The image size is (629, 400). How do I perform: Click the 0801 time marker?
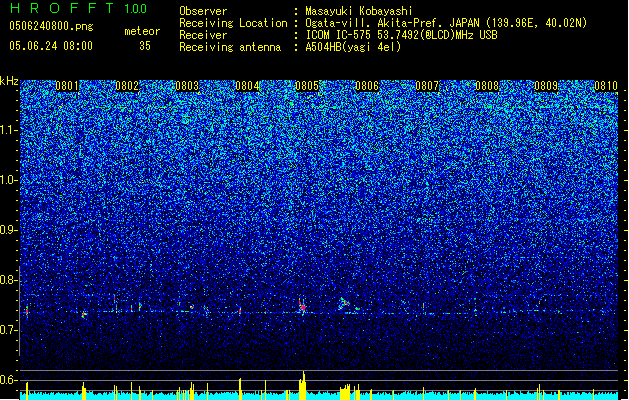[67, 86]
